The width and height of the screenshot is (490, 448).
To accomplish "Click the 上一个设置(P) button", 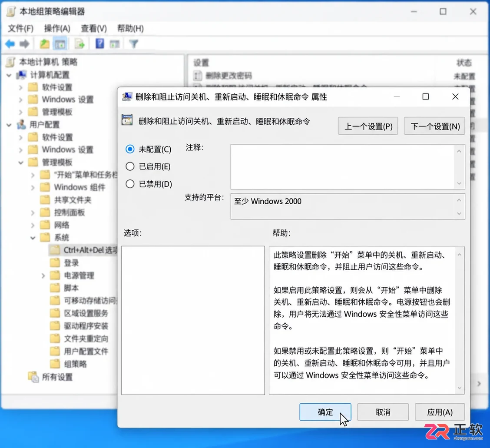I will click(x=368, y=126).
